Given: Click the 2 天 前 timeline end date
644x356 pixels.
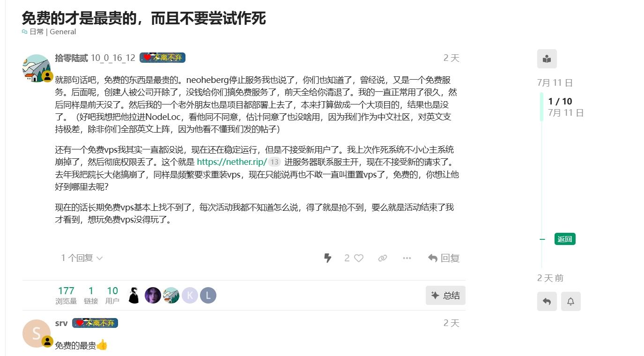Looking at the screenshot, I should [550, 278].
